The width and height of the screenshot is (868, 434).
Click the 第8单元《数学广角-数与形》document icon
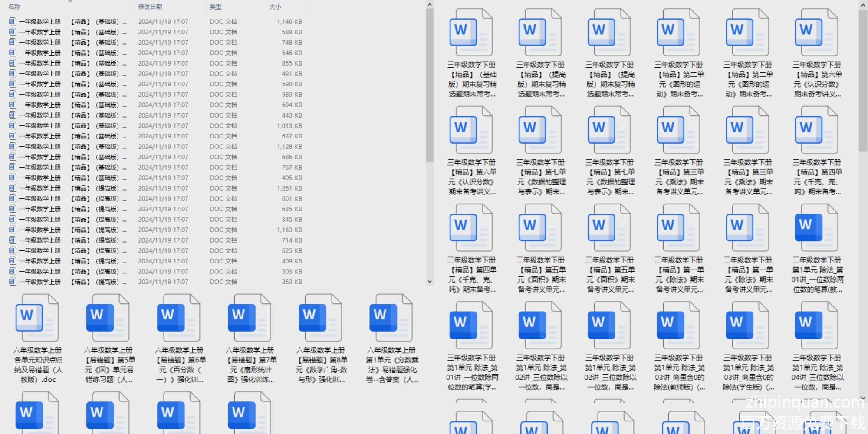coord(320,318)
